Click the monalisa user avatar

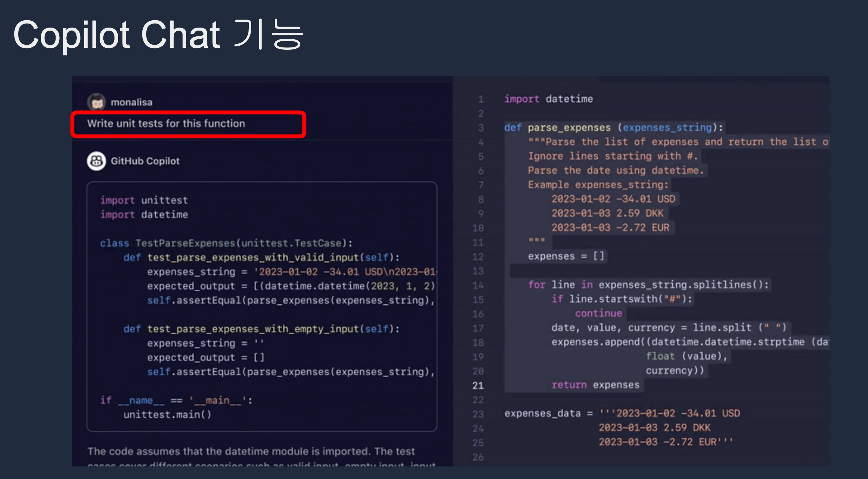pos(97,102)
